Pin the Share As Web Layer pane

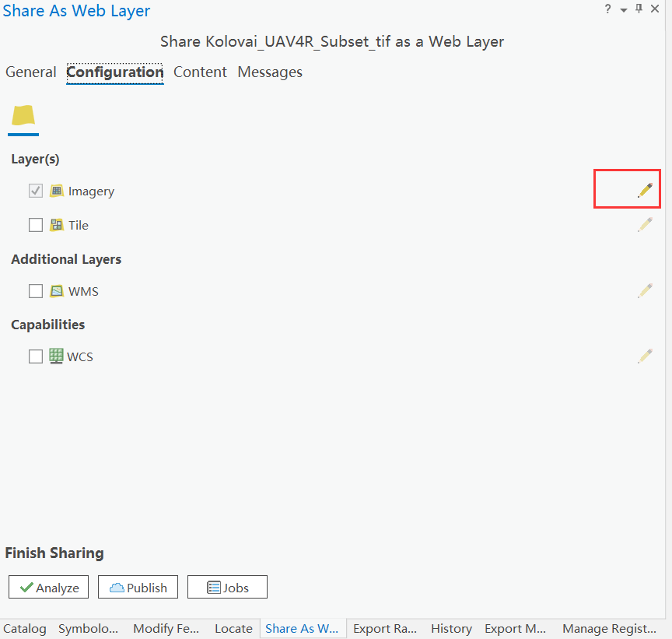click(638, 9)
